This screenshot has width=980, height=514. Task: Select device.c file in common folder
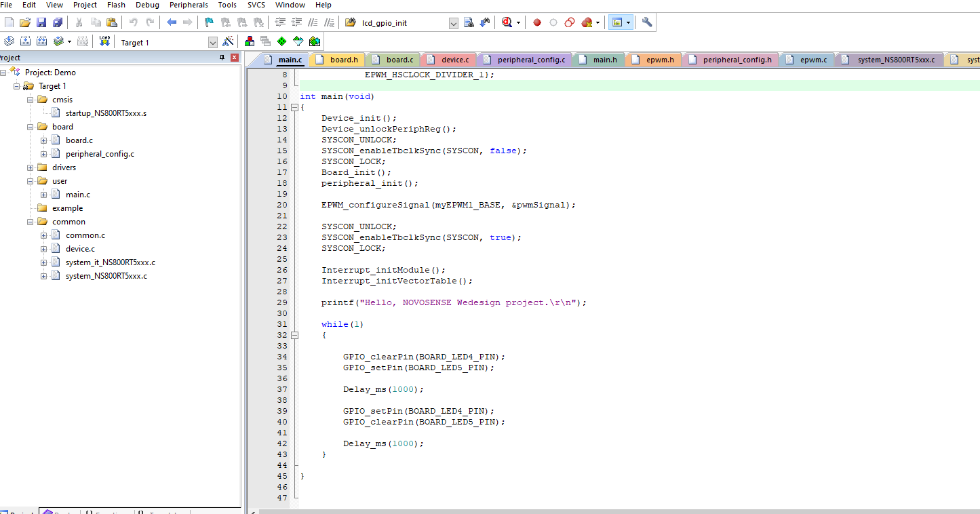[80, 249]
